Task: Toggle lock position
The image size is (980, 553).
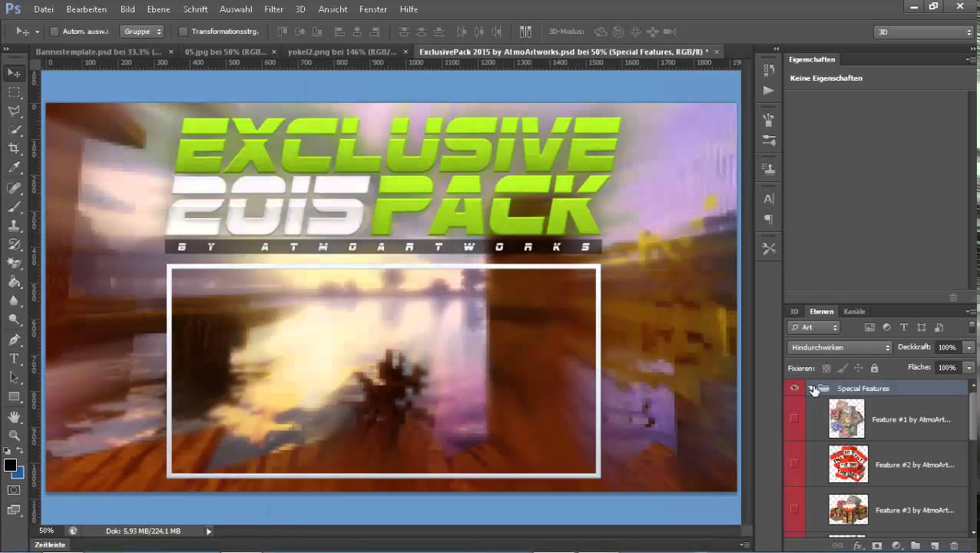Action: 858,369
